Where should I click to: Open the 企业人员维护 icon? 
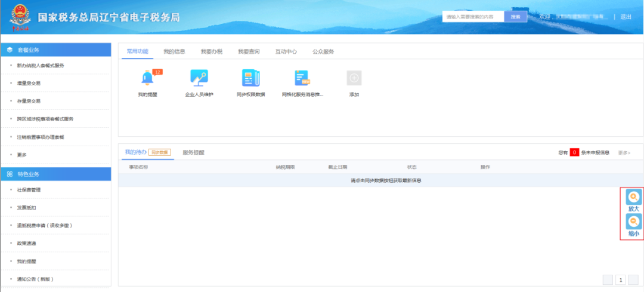tap(199, 78)
